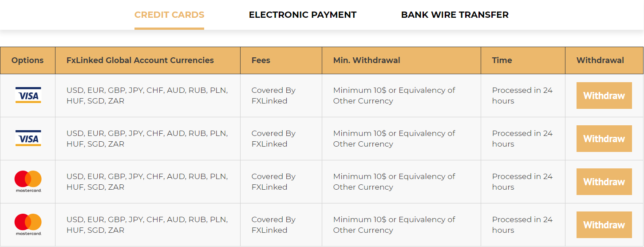
Task: Click the Time column header
Action: click(x=502, y=60)
